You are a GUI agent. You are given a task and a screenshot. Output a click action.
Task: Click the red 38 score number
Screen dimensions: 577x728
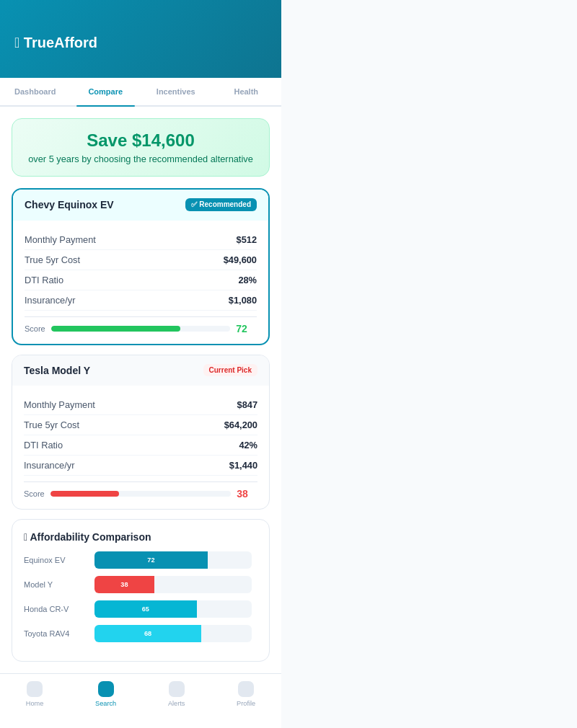click(242, 494)
